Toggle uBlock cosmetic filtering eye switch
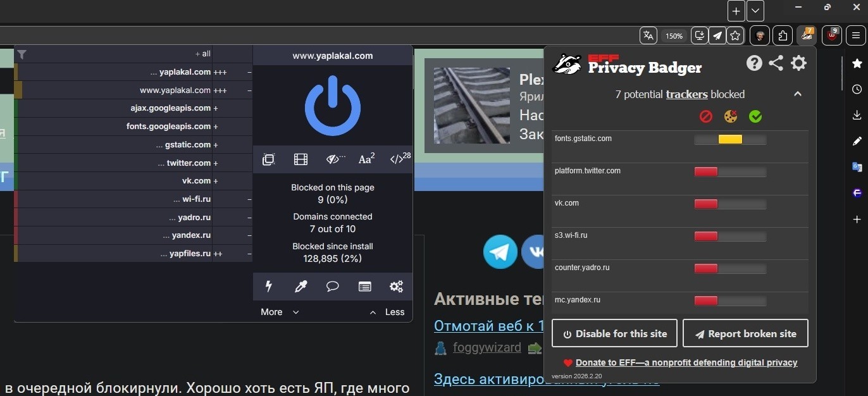Viewport: 868px width, 396px height. pyautogui.click(x=335, y=159)
